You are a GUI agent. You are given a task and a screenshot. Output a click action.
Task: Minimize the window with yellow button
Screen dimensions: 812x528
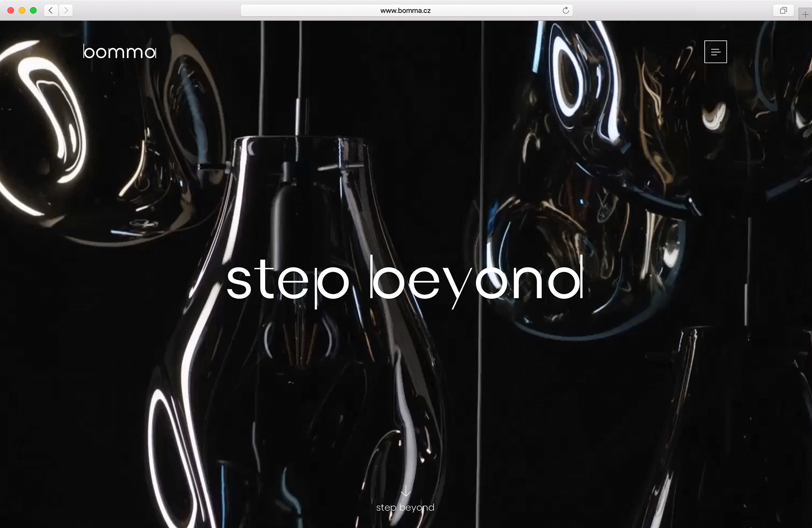coord(22,11)
